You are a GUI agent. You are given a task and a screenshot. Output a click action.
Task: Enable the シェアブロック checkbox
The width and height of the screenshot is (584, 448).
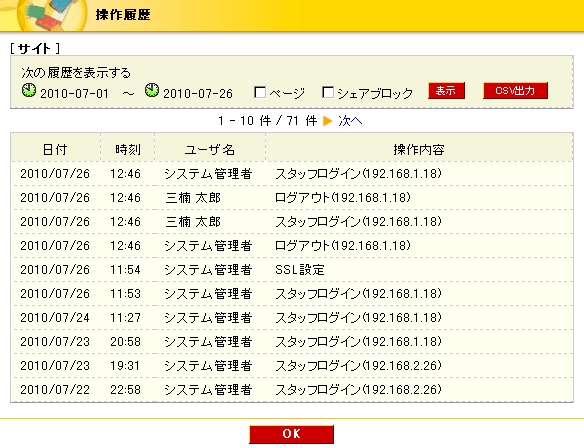click(x=328, y=92)
